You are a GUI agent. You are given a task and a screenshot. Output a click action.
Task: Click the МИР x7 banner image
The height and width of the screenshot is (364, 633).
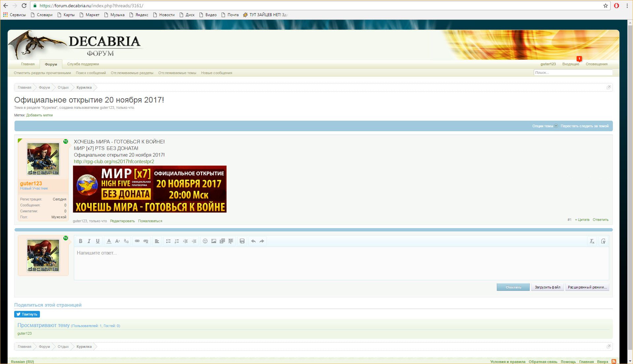(x=150, y=189)
